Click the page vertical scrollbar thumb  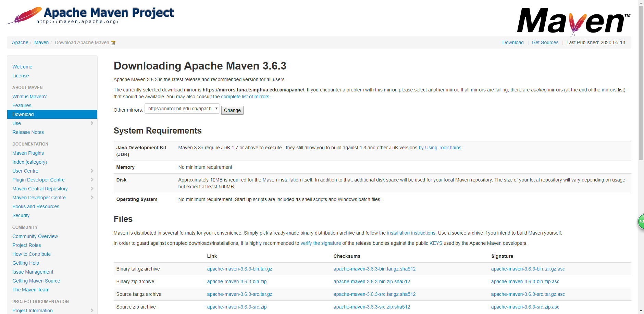641,83
